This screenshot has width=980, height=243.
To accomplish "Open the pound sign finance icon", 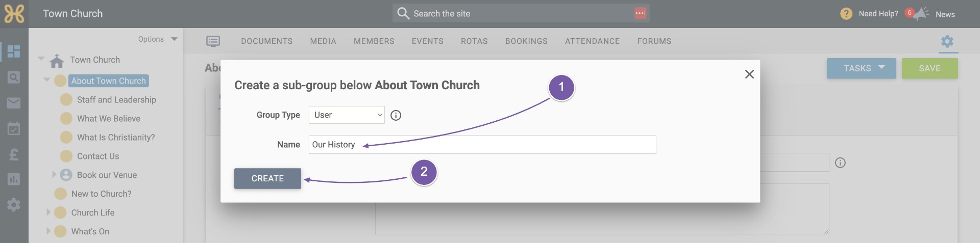I will pyautogui.click(x=14, y=154).
